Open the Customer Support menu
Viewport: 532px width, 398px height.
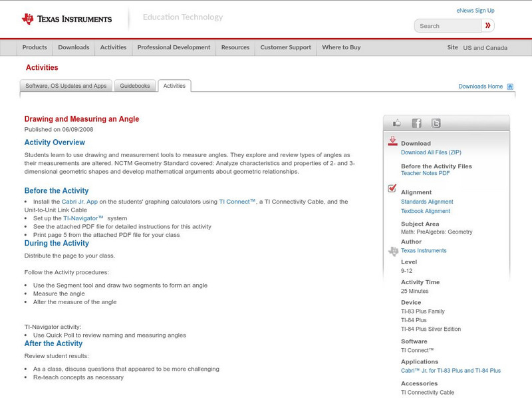(x=286, y=47)
